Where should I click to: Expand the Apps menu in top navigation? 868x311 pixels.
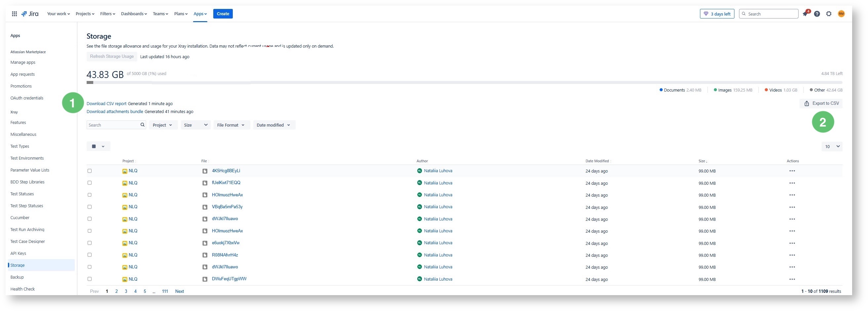point(200,14)
